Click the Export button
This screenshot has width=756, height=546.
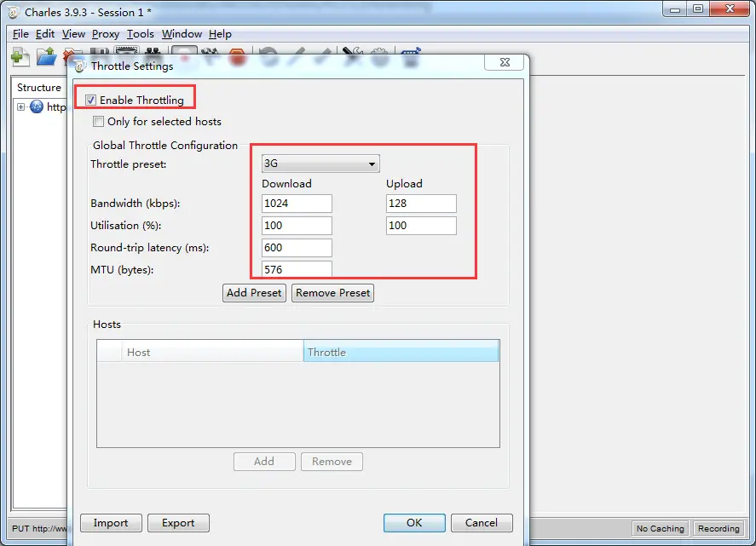(x=178, y=523)
